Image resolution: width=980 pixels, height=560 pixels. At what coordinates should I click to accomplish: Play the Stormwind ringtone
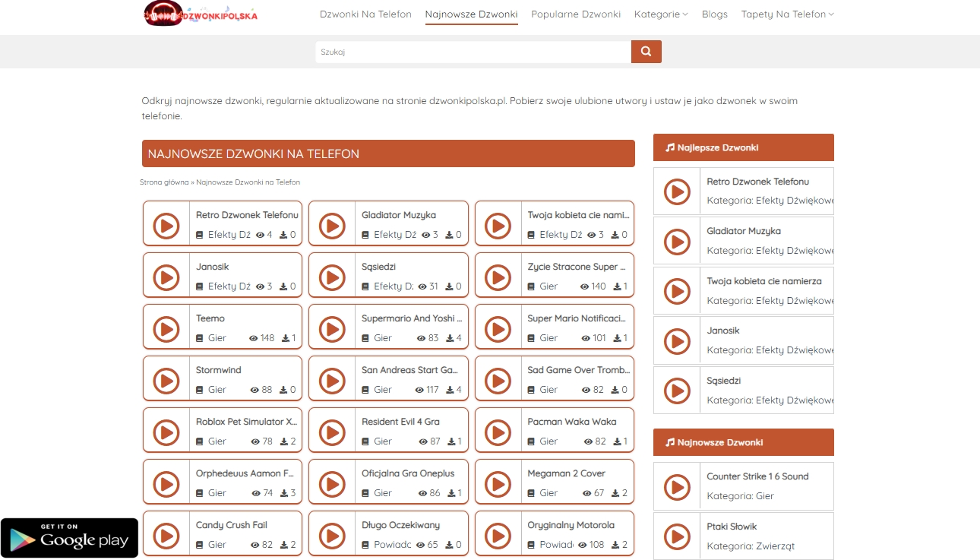tap(166, 381)
